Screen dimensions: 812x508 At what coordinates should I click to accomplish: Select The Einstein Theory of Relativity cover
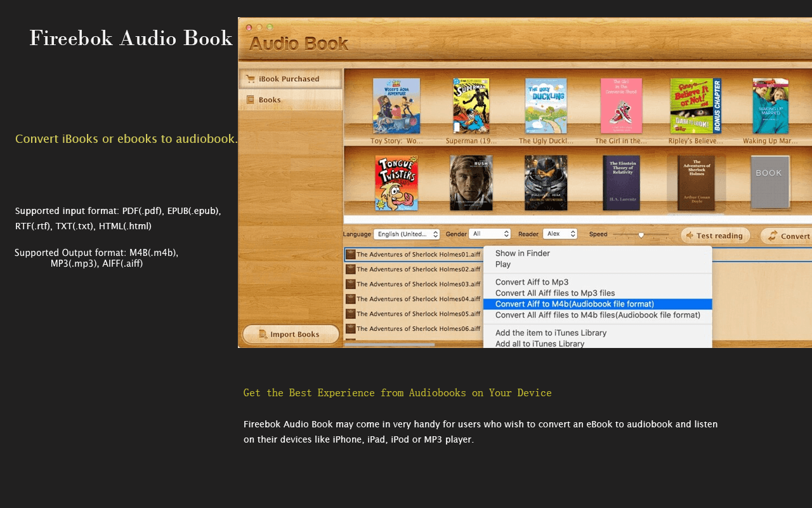coord(622,183)
